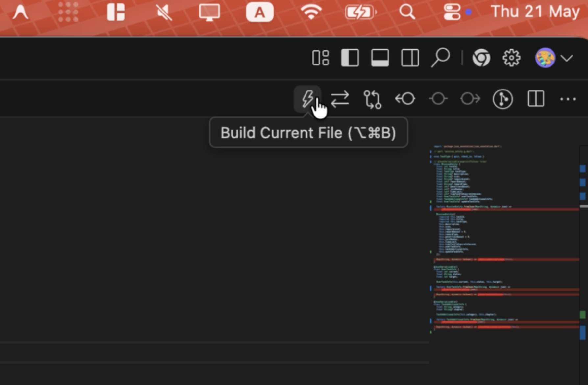Open the A-shaped menu bar app icon
Viewport: 588px width, 385px height.
(x=20, y=13)
